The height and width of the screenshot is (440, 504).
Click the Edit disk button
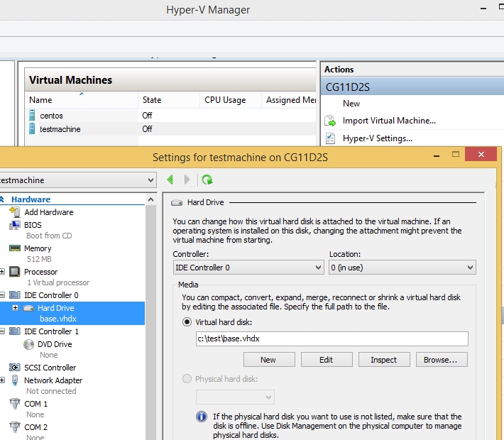[x=327, y=360]
